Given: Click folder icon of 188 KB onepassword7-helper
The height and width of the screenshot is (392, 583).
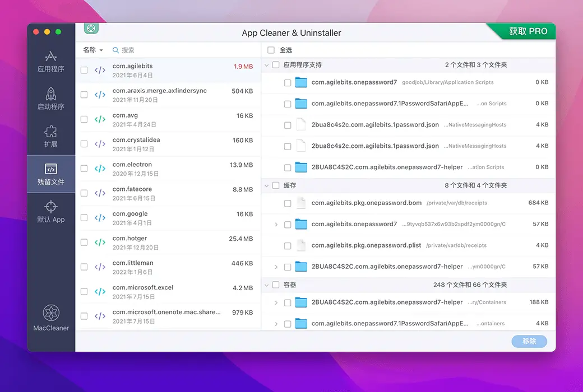Looking at the screenshot, I should [301, 302].
